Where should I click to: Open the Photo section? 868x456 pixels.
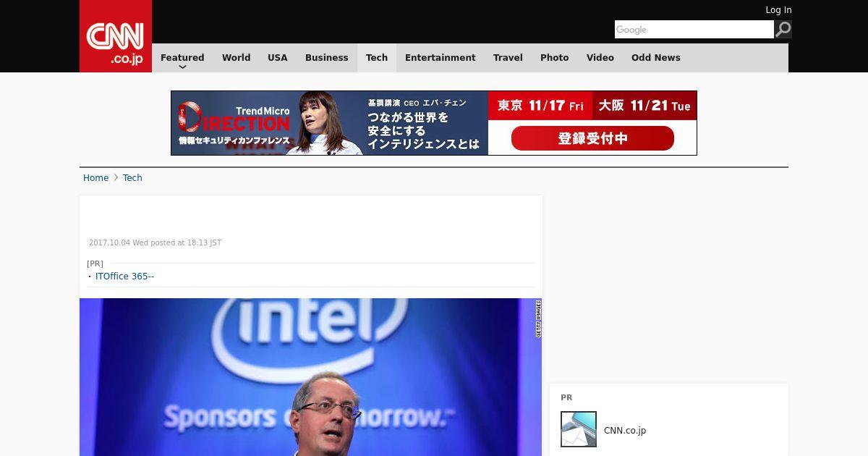555,58
